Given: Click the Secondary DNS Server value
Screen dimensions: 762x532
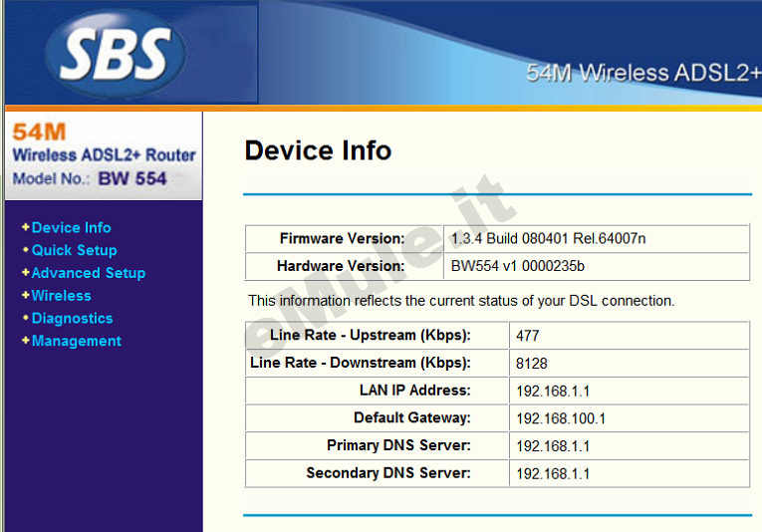Looking at the screenshot, I should click(553, 473).
